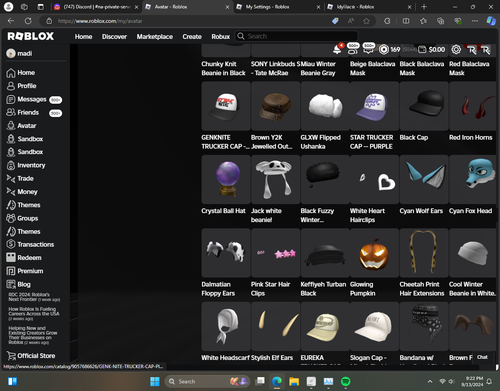Click the Dalmatian Floppy Ears item name
Screen dimensions: 500x391
pos(218,289)
